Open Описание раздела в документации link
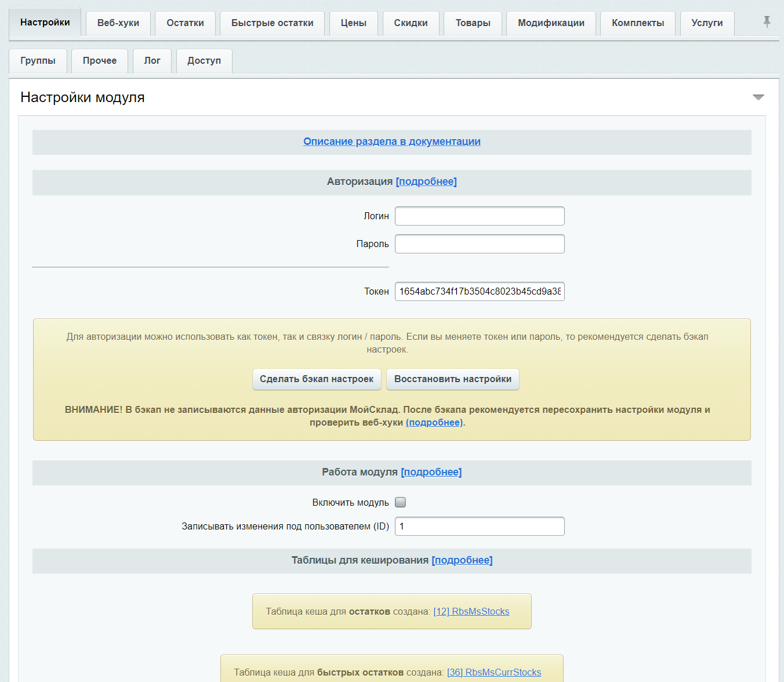Viewport: 784px width, 682px height. click(x=392, y=142)
